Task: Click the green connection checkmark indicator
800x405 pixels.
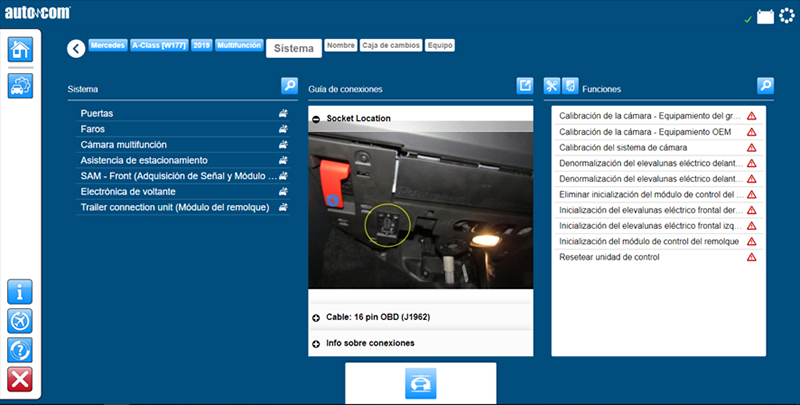Action: coord(748,19)
